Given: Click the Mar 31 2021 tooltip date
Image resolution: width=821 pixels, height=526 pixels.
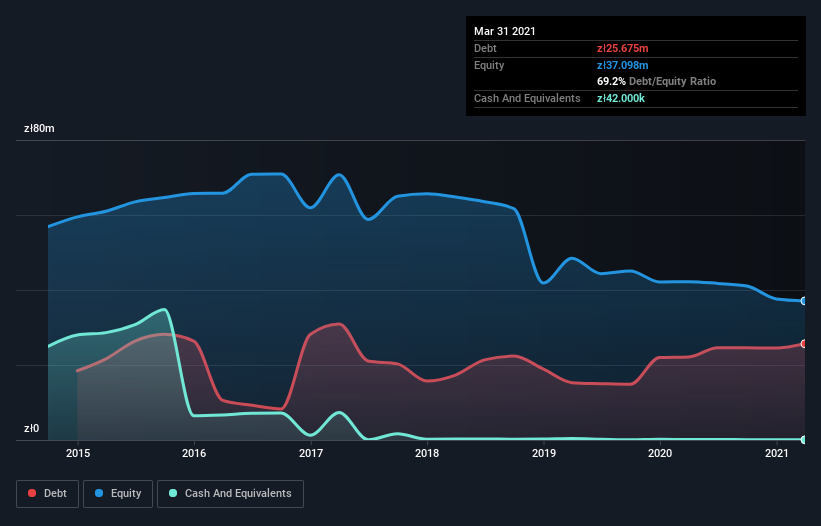Looking at the screenshot, I should tap(505, 31).
